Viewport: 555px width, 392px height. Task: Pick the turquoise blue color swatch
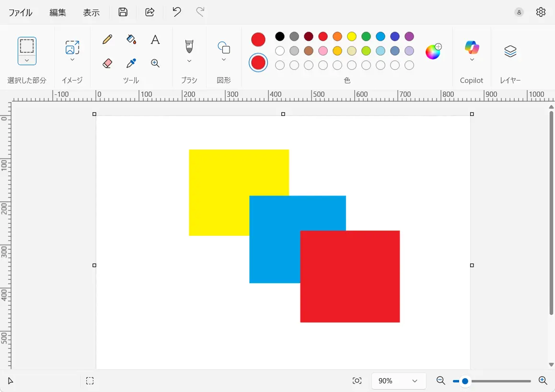coord(381,36)
